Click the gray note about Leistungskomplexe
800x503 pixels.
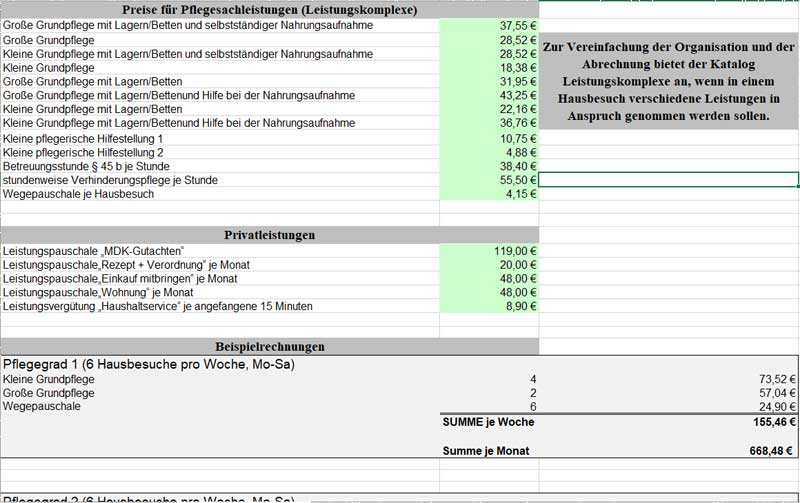pyautogui.click(x=668, y=82)
